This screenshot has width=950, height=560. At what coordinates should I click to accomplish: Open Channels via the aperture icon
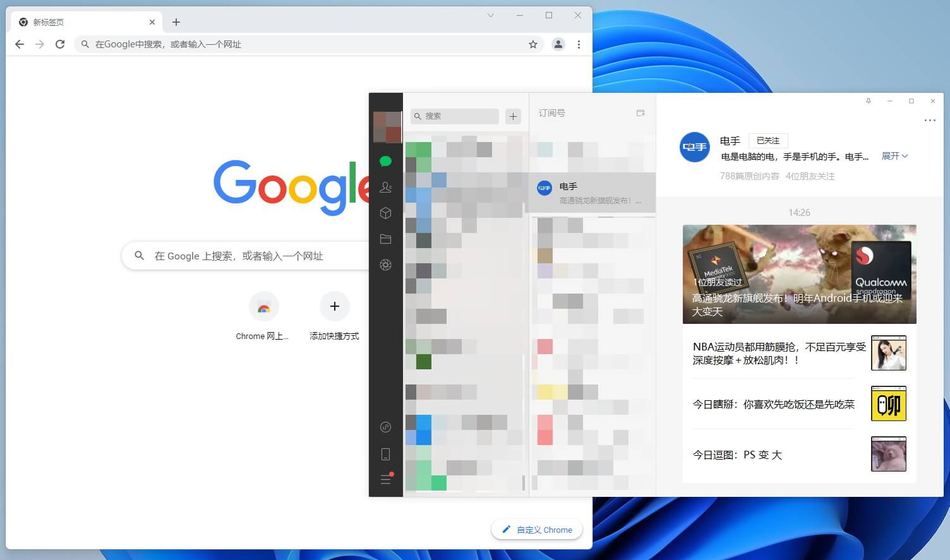pos(386,265)
